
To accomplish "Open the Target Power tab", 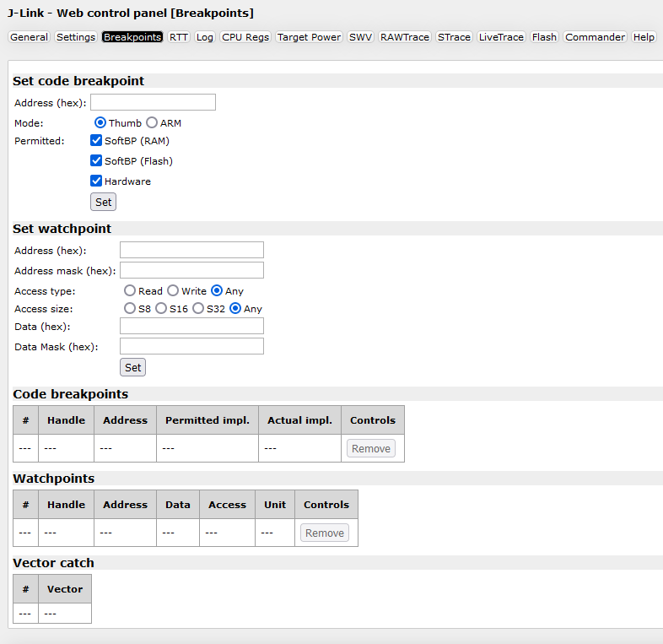I will pos(309,37).
